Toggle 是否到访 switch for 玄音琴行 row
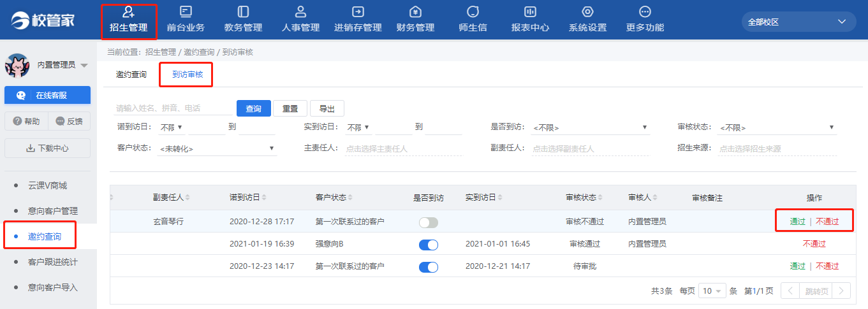 429,222
